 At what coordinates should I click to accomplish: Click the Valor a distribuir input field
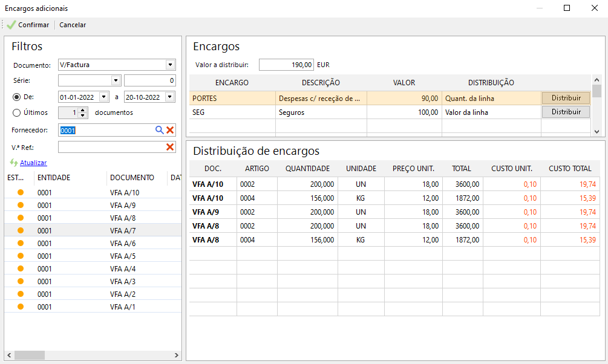286,65
